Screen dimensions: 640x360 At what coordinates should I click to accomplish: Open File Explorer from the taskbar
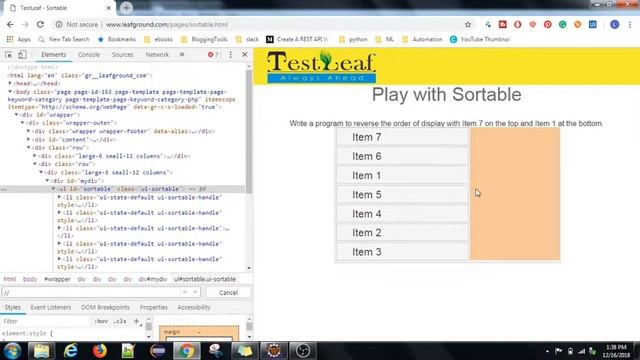pos(41,351)
